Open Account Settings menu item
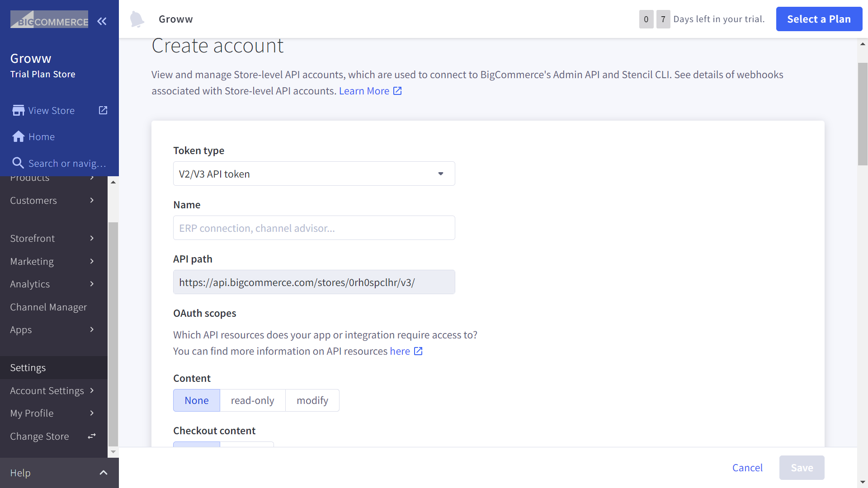Viewport: 868px width, 488px height. point(47,391)
